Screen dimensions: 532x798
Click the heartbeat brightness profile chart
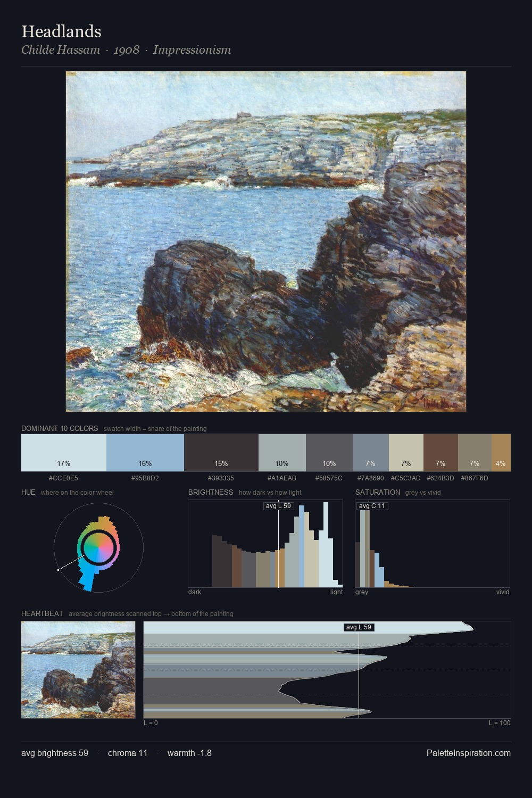[x=327, y=670]
